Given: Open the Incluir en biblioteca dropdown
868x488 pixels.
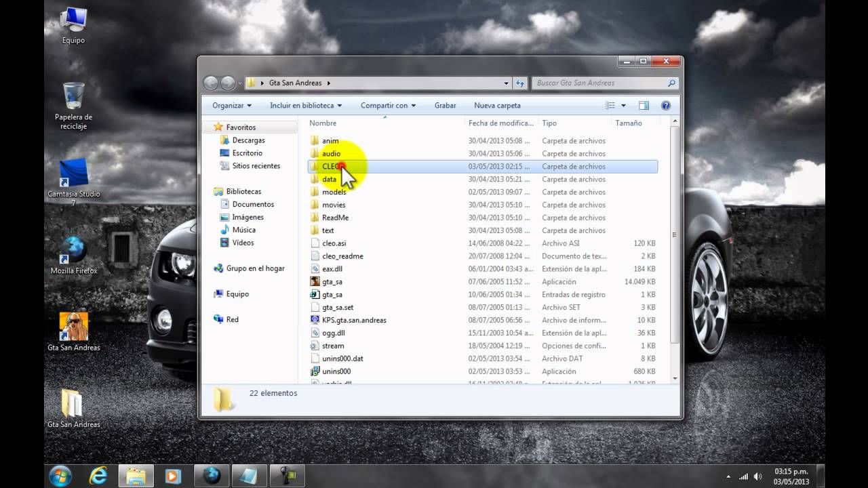Looking at the screenshot, I should pyautogui.click(x=306, y=105).
